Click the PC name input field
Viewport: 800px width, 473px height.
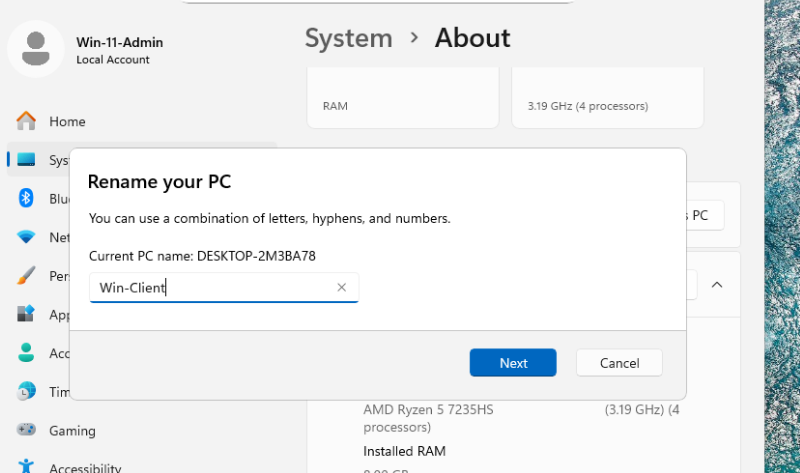click(x=210, y=288)
